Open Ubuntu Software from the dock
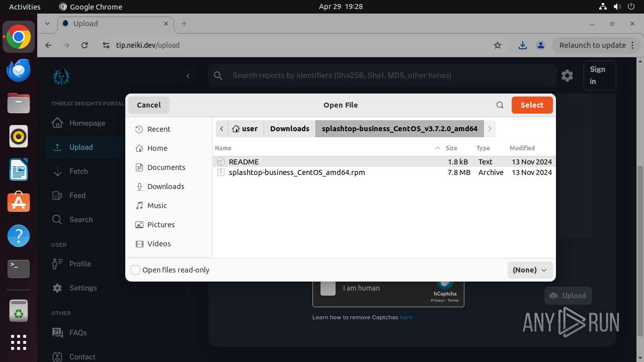 pos(19,203)
